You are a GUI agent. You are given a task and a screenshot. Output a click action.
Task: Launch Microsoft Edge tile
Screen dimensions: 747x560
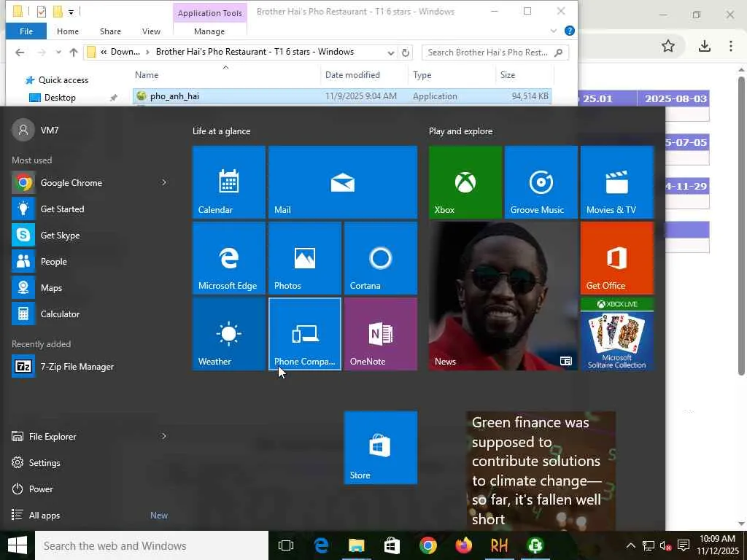(228, 258)
